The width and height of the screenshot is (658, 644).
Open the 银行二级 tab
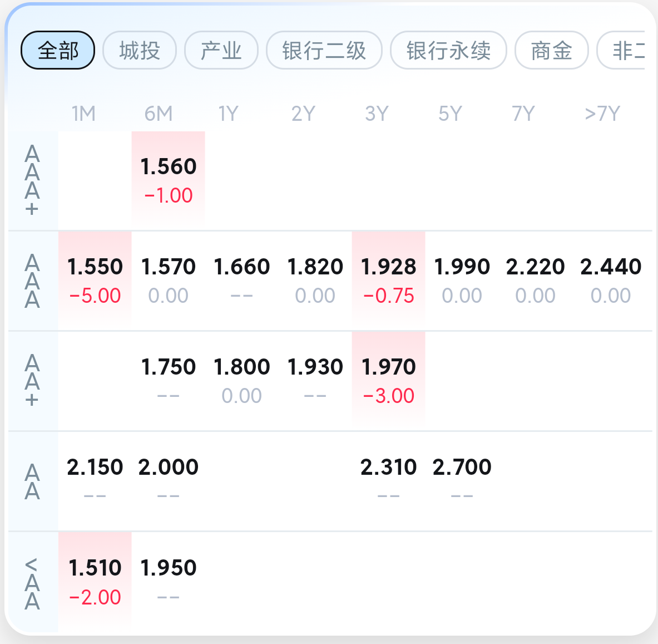coord(324,51)
